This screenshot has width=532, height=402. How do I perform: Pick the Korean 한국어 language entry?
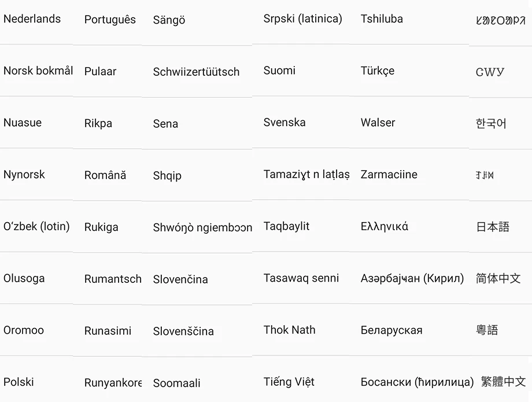coord(491,123)
